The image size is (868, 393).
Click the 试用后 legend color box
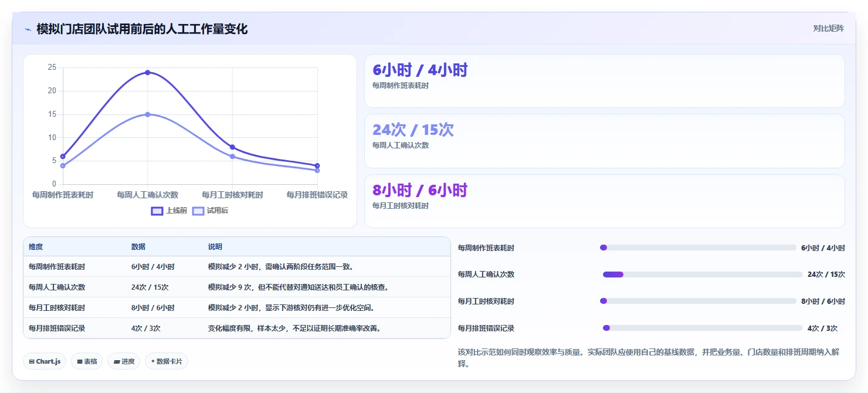199,211
